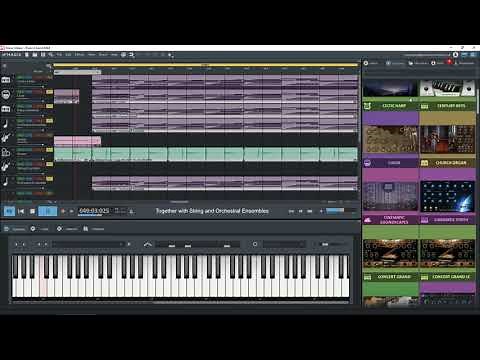Toggle the yellow button on the third track
This screenshot has height=360, width=480.
(x=49, y=106)
